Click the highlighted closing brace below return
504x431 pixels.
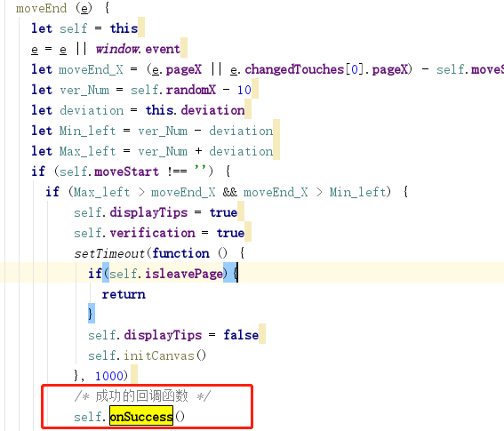tap(91, 314)
